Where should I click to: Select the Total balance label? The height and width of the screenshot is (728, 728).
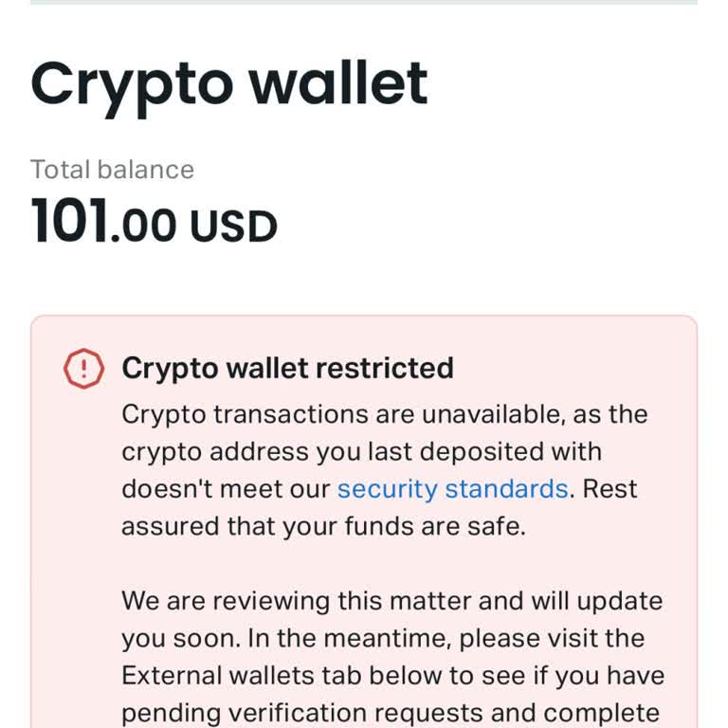pos(112,170)
